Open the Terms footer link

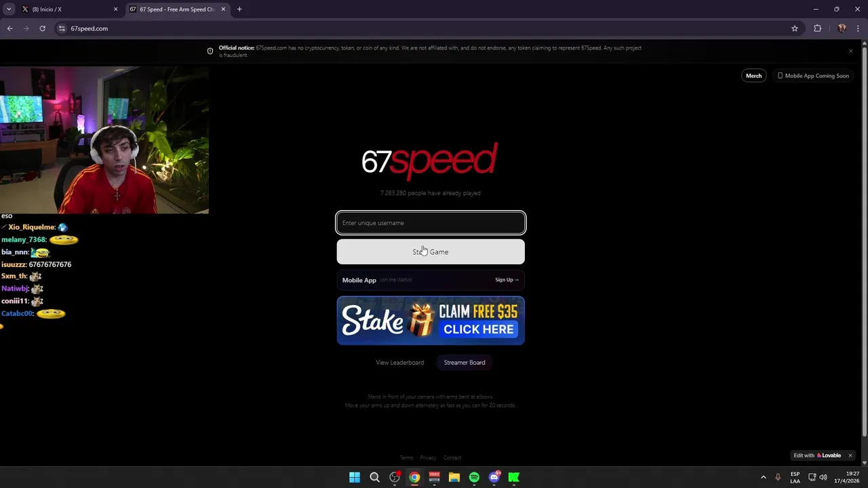click(406, 458)
